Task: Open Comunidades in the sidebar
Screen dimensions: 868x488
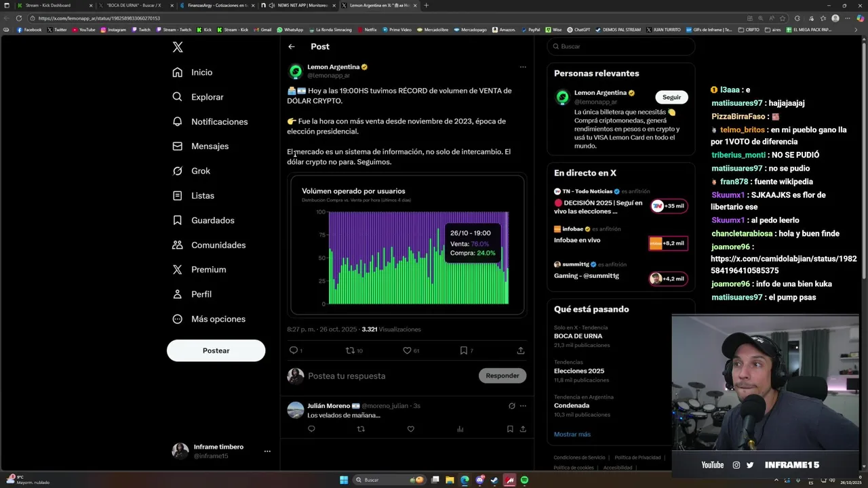Action: click(x=209, y=245)
